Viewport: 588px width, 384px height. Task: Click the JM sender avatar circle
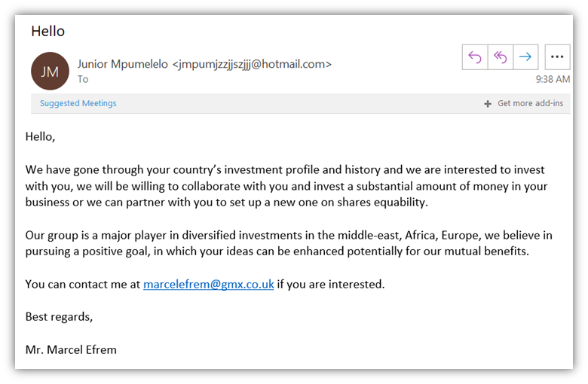tap(50, 72)
